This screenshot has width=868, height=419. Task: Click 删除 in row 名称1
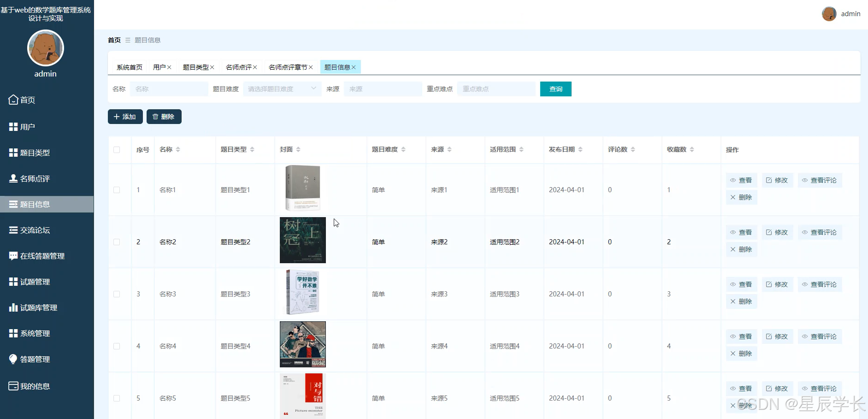741,197
